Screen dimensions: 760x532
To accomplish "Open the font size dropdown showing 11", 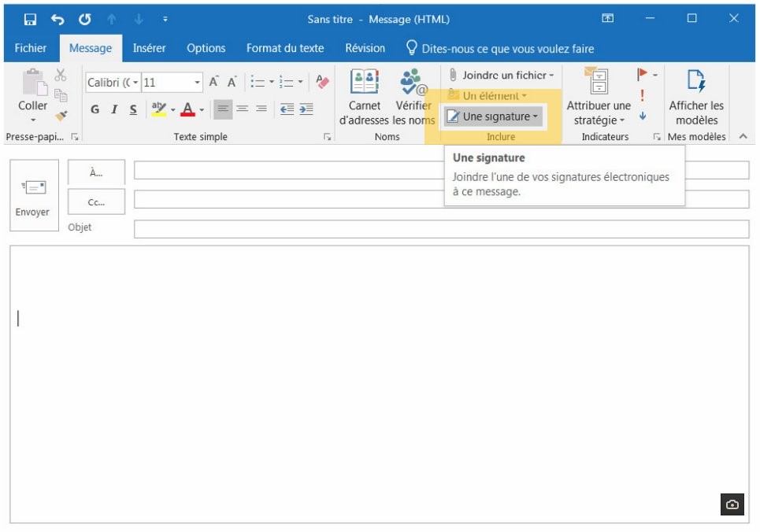I will [x=198, y=83].
